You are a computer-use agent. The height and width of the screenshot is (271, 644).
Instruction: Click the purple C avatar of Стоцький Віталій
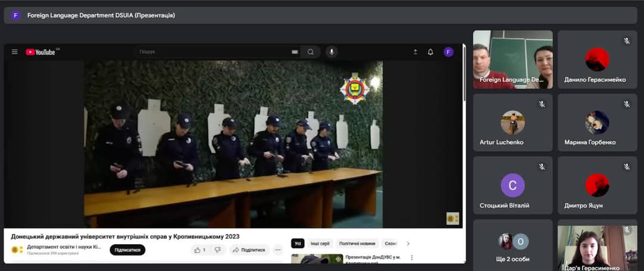(513, 185)
